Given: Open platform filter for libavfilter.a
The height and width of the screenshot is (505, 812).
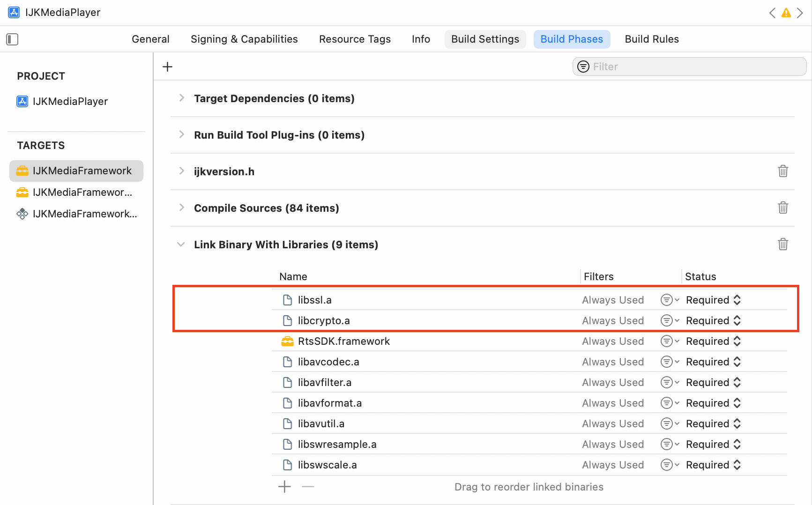Looking at the screenshot, I should 670,382.
